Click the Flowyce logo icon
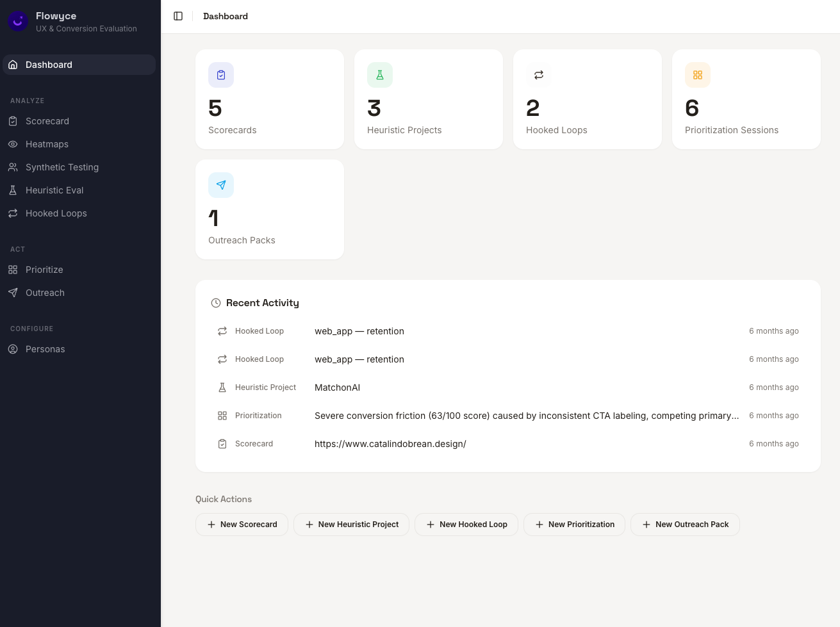The height and width of the screenshot is (627, 840). 18,22
